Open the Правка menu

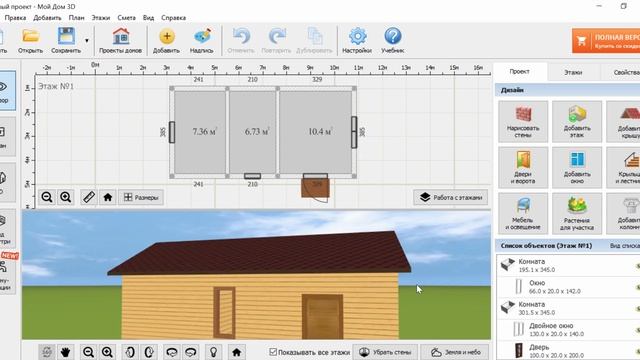click(x=15, y=18)
